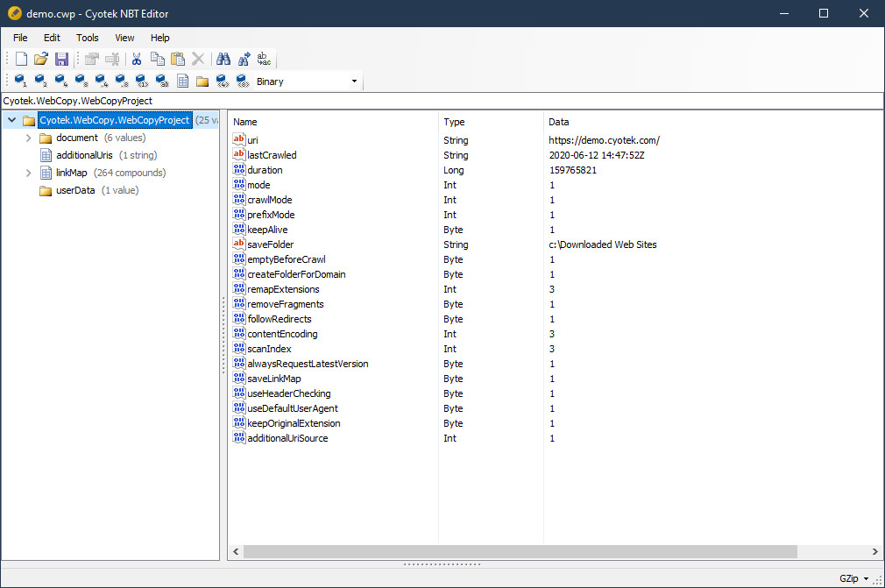Expand the linkMap tree node

[29, 173]
